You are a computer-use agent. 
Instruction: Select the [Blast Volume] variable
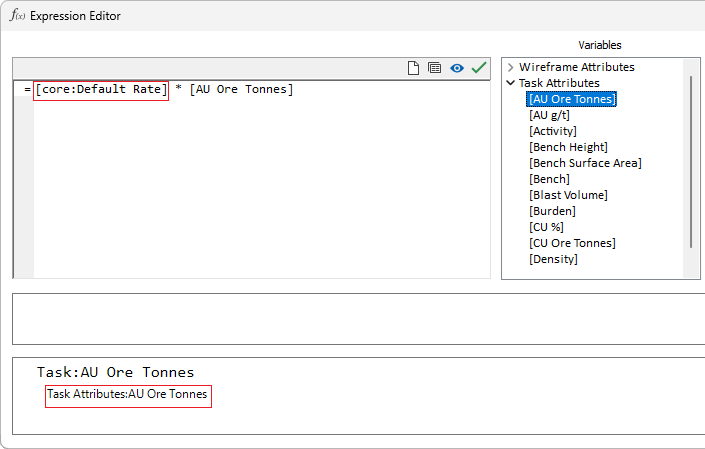tap(568, 195)
